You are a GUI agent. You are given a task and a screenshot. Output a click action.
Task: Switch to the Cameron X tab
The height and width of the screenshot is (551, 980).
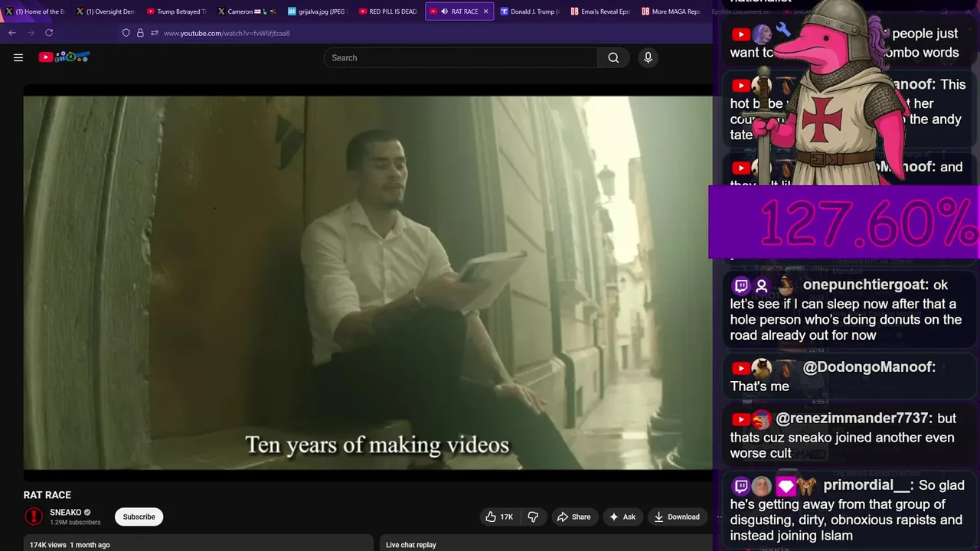[x=247, y=11]
